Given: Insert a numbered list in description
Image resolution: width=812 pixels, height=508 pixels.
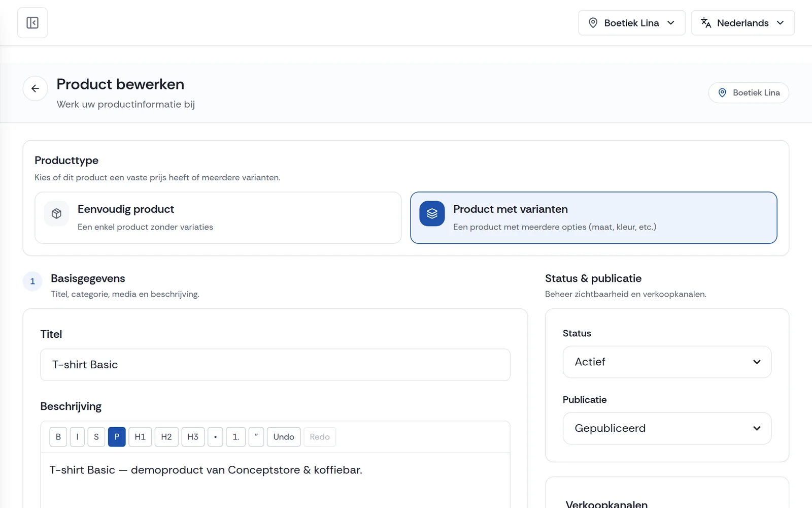Looking at the screenshot, I should [236, 437].
